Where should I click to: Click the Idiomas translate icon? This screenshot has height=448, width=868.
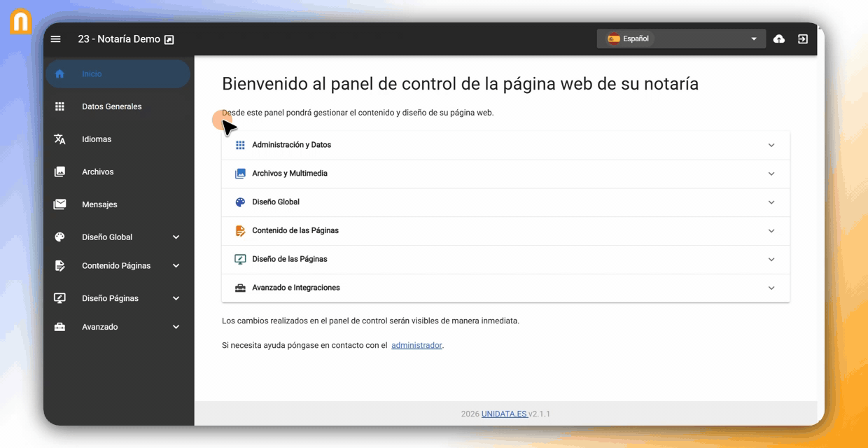pyautogui.click(x=59, y=139)
